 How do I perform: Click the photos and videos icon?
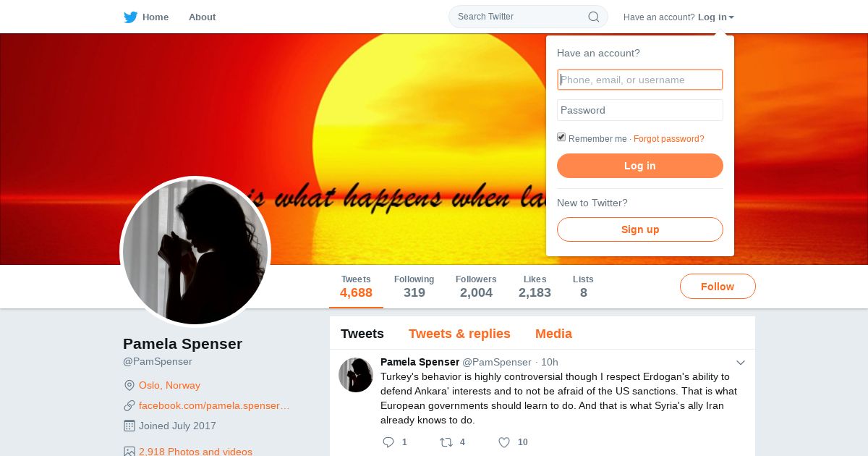point(129,452)
